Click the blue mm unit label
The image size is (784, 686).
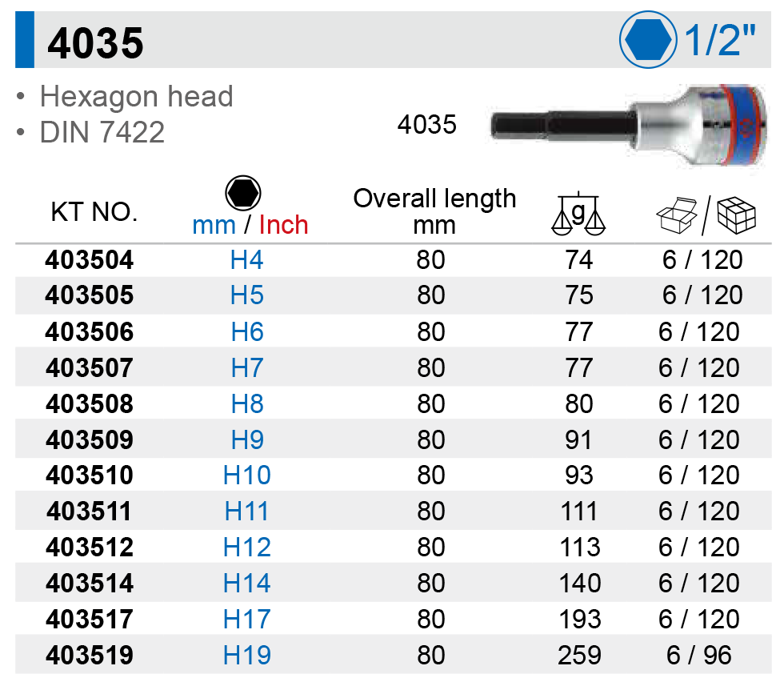(214, 225)
